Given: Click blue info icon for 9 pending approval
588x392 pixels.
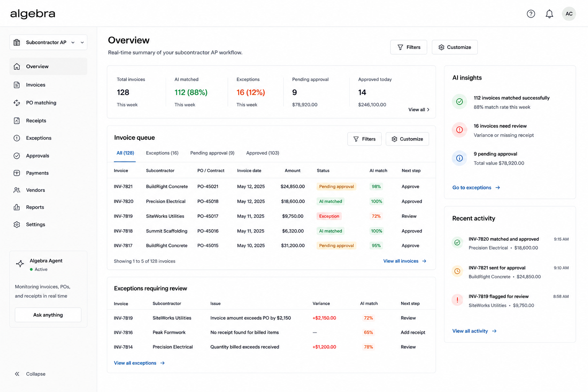Looking at the screenshot, I should pos(459,158).
